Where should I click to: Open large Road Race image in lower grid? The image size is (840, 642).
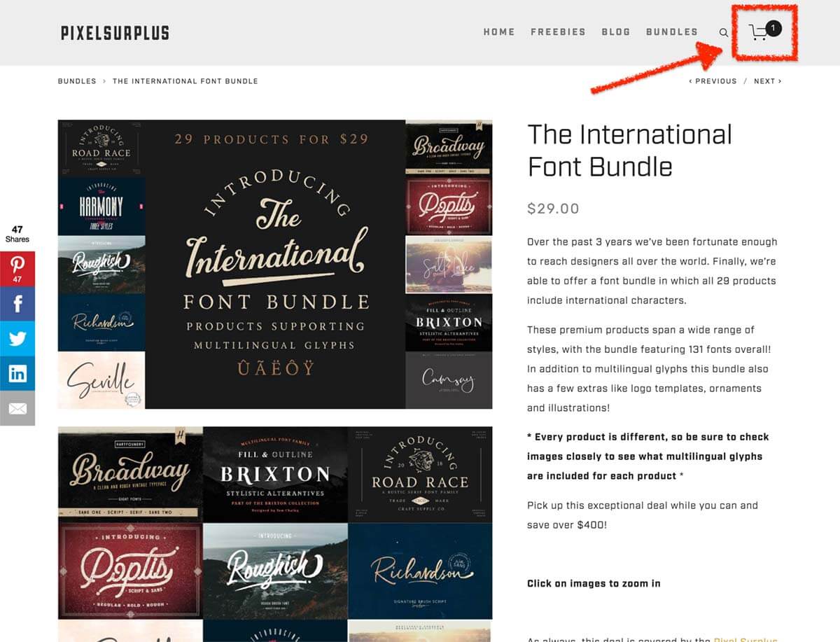(x=420, y=474)
